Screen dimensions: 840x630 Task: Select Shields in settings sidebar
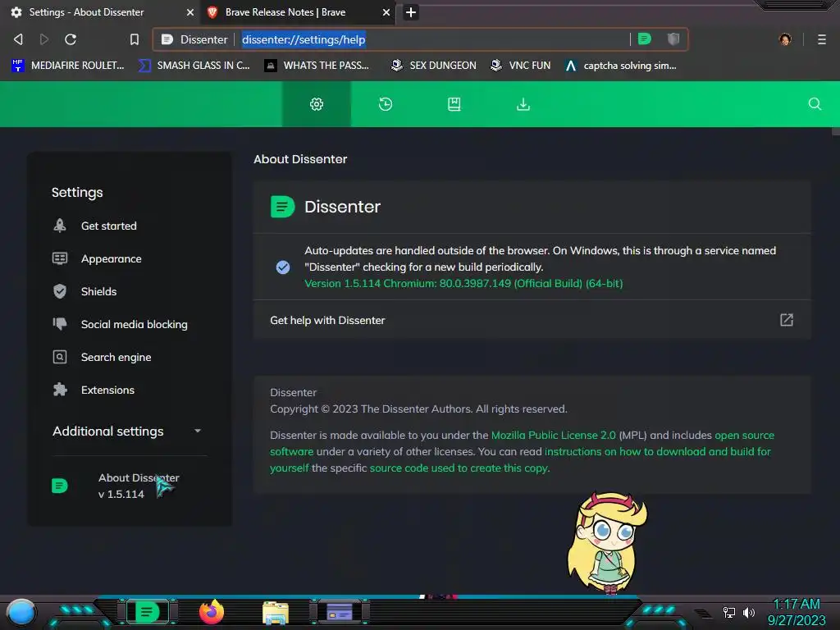(98, 291)
